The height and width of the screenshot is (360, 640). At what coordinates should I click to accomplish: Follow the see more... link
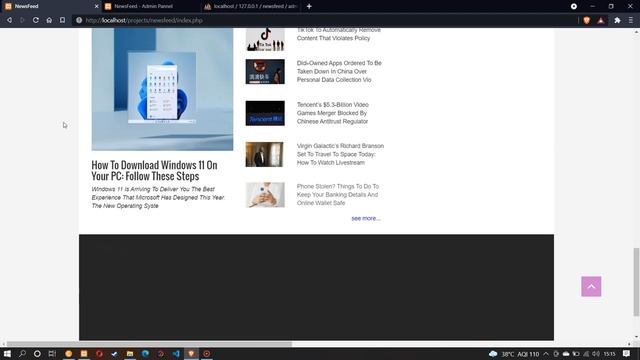(x=366, y=218)
